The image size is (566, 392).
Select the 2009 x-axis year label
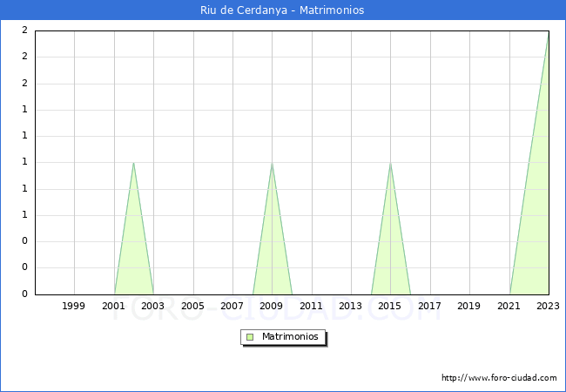pyautogui.click(x=272, y=306)
